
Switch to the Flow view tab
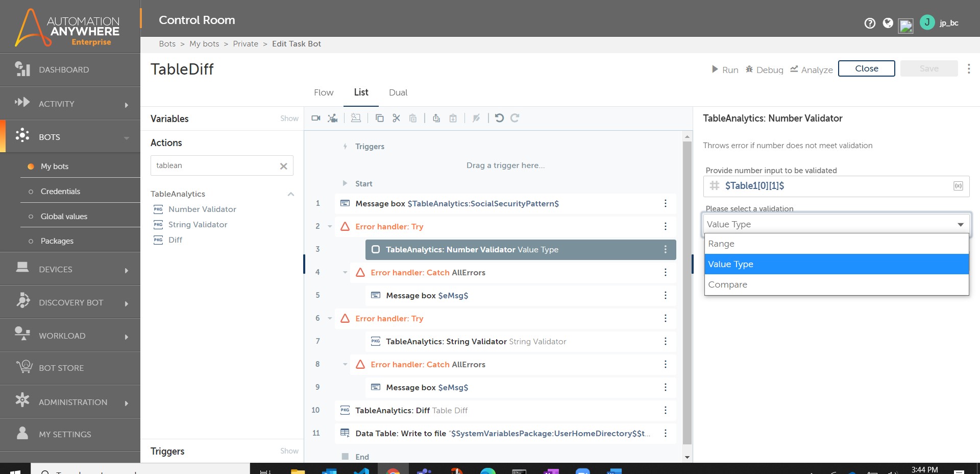[x=324, y=92]
